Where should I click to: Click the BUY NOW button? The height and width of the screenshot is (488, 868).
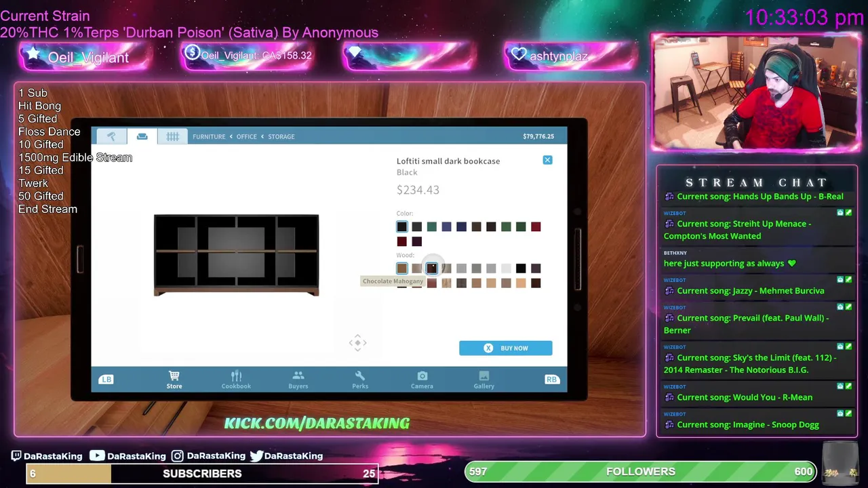[x=506, y=348]
